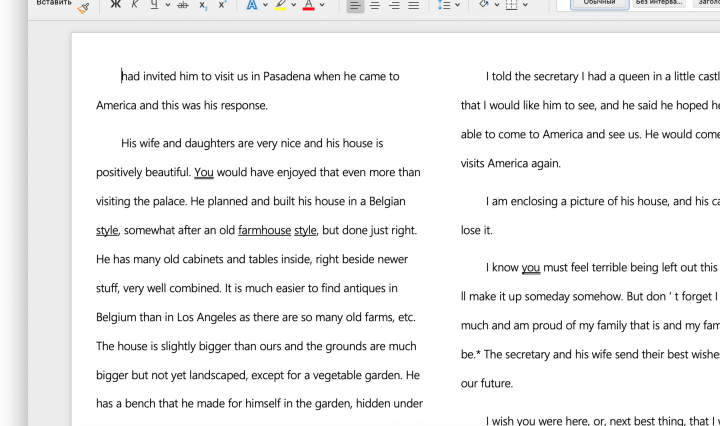The width and height of the screenshot is (720, 426).
Task: Click the words "vegetable garden" in the text
Action: coord(358,376)
